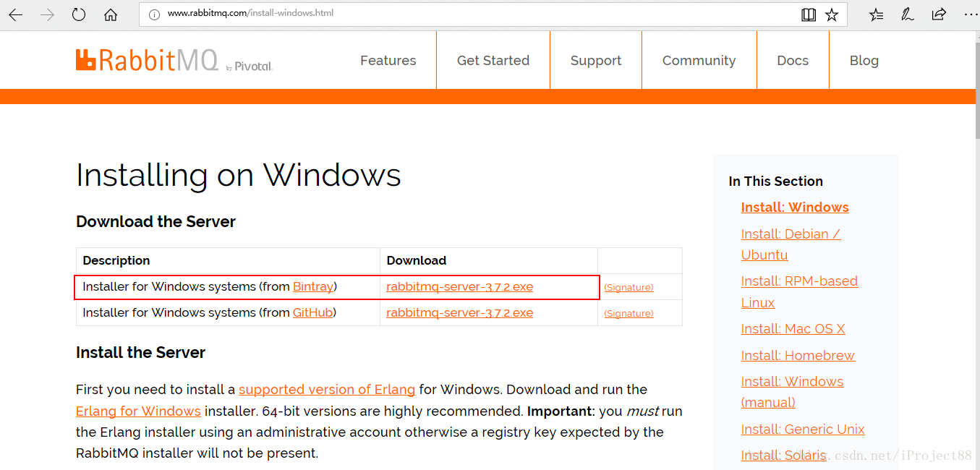The image size is (980, 470).
Task: Follow the Bintray link
Action: click(313, 286)
